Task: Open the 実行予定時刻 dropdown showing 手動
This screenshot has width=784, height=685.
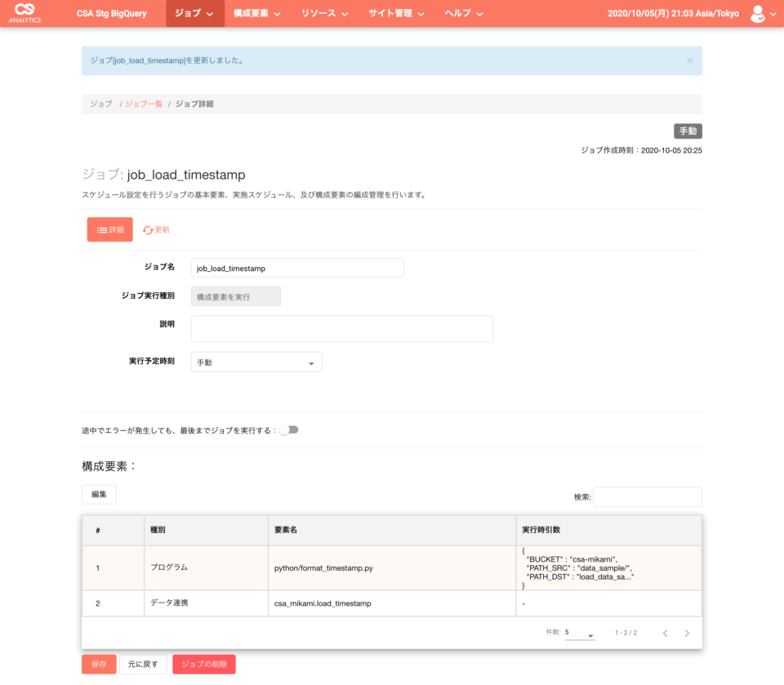Action: pyautogui.click(x=256, y=362)
